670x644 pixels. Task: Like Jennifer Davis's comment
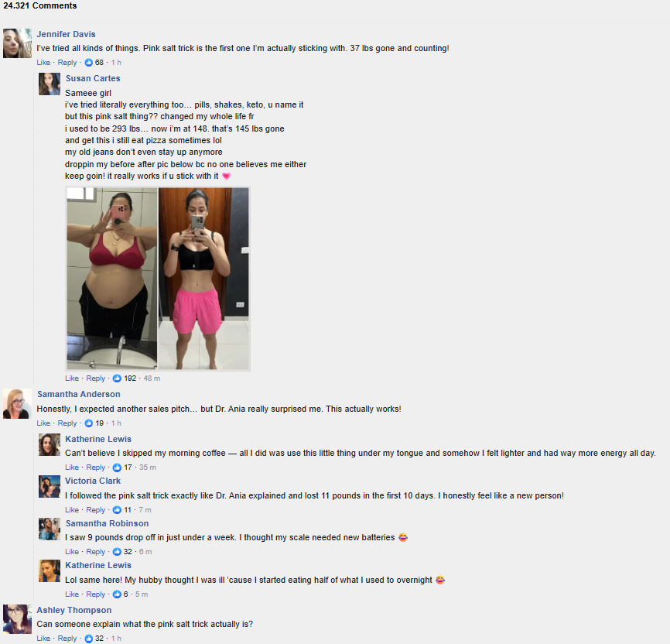[x=43, y=63]
